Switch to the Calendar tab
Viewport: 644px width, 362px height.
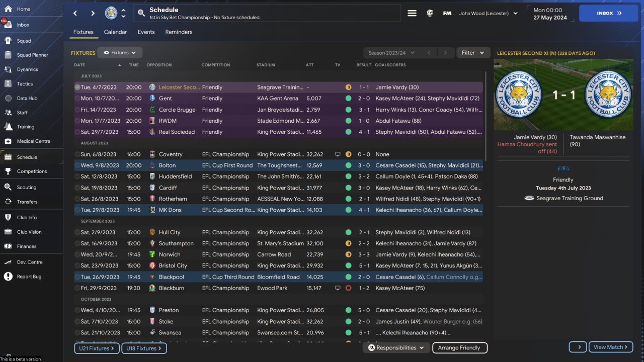click(x=115, y=32)
